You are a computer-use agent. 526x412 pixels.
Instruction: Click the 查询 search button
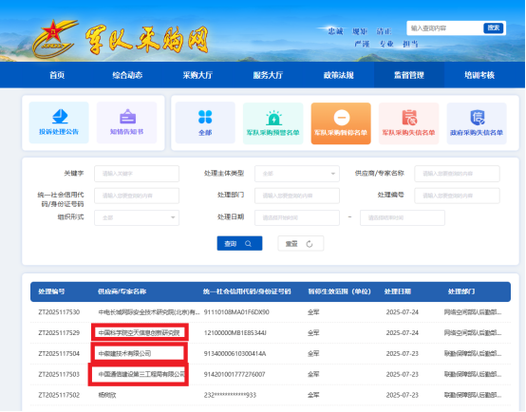point(240,244)
